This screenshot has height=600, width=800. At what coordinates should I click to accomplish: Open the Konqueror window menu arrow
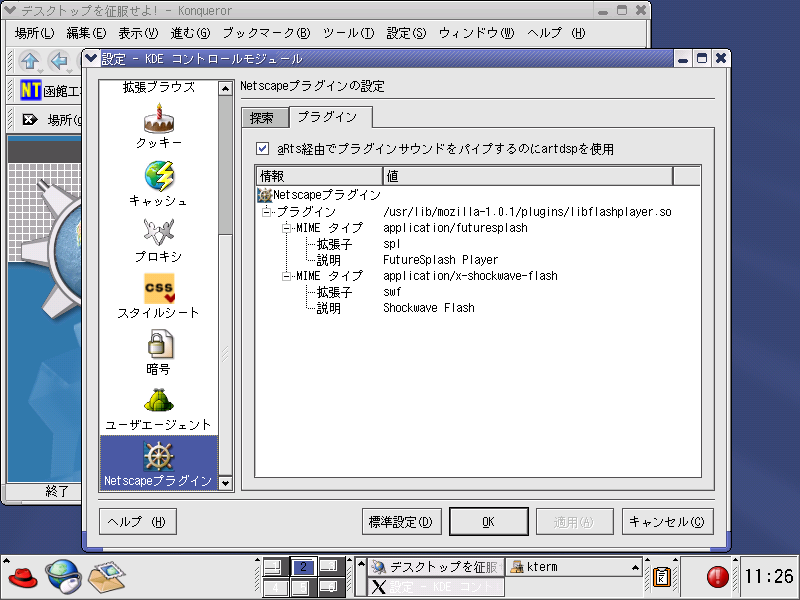pos(10,10)
